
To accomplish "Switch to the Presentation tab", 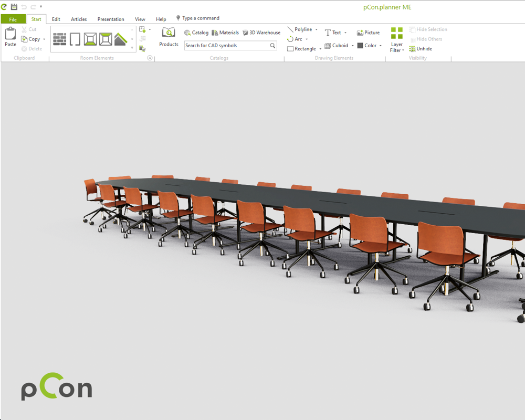I will pyautogui.click(x=111, y=19).
